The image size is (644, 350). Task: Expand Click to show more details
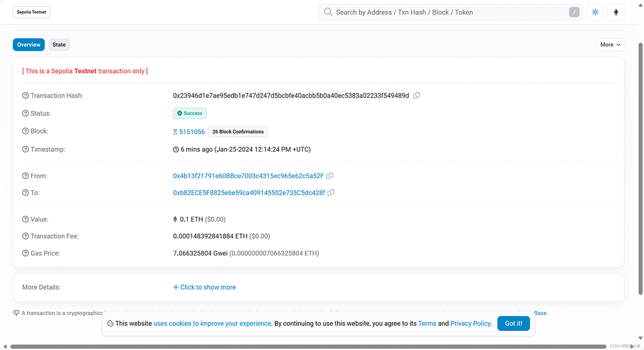click(x=204, y=287)
